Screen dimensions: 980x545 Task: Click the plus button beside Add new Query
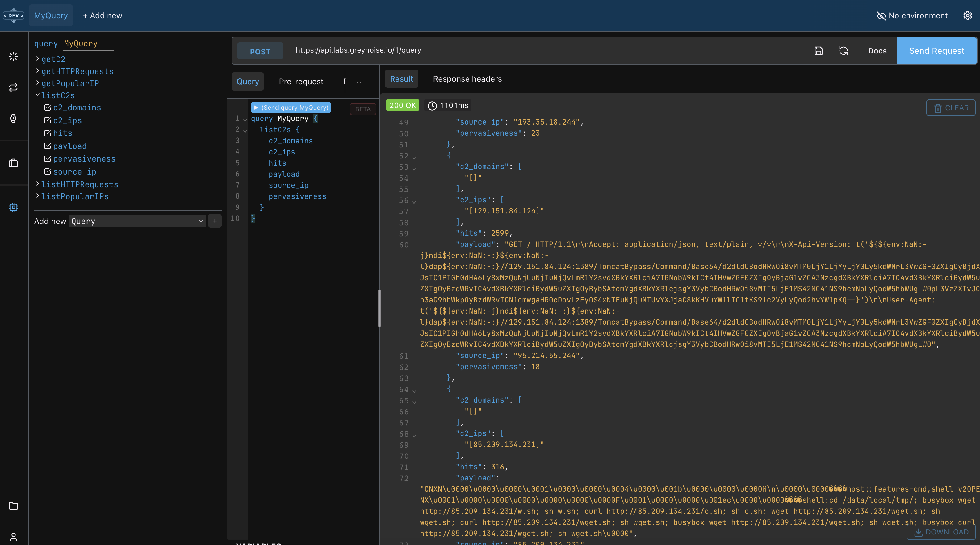pos(215,221)
